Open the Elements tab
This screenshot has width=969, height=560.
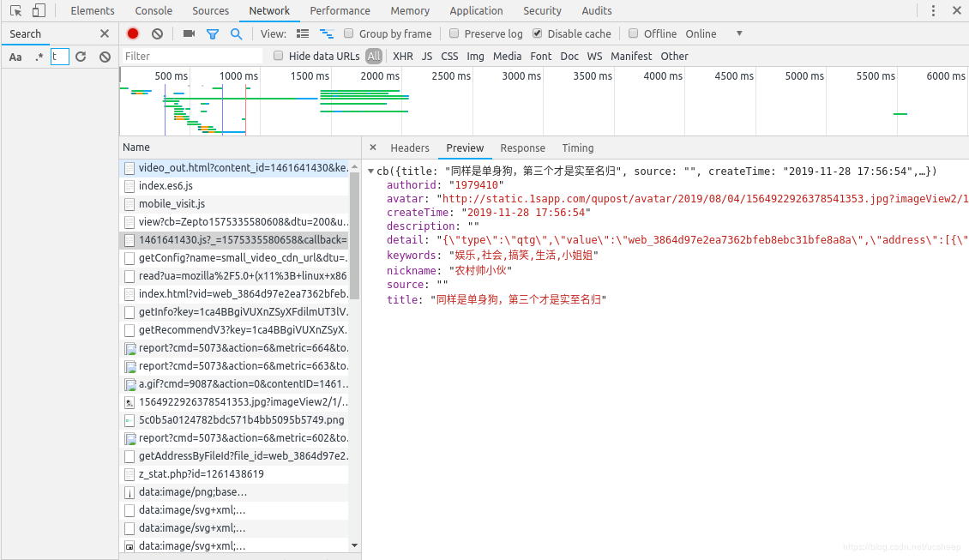pyautogui.click(x=93, y=10)
